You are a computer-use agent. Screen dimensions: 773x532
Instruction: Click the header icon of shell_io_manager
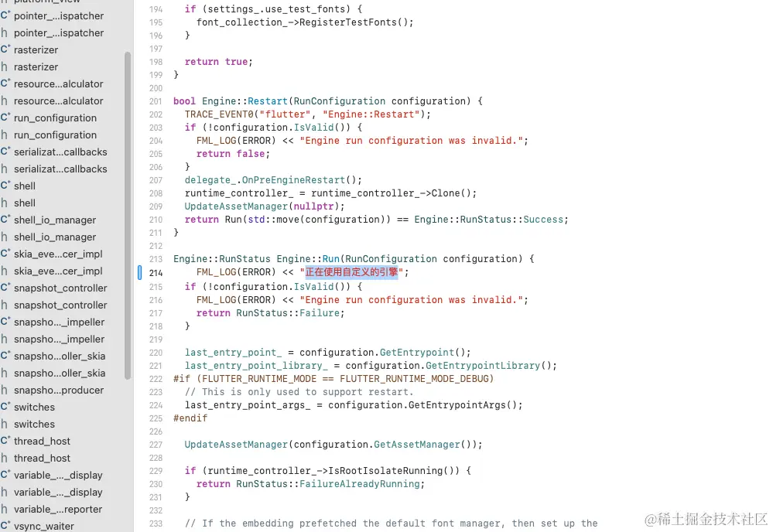click(x=5, y=237)
